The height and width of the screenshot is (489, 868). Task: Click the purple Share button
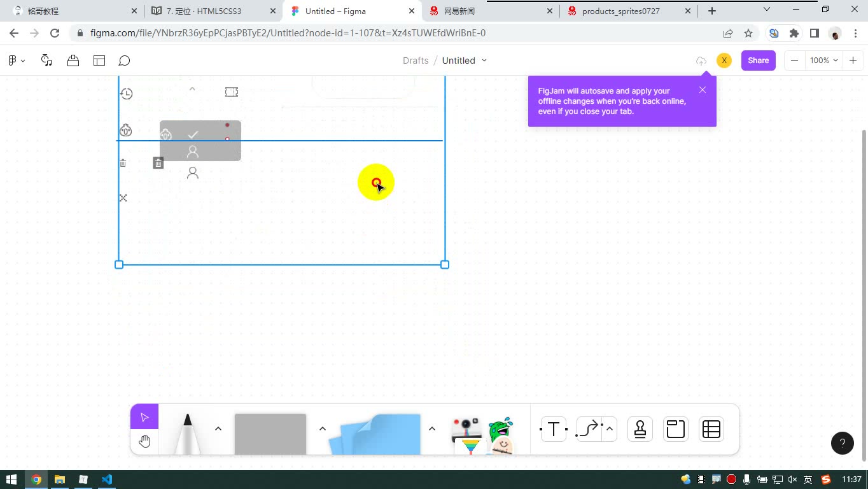pos(759,60)
